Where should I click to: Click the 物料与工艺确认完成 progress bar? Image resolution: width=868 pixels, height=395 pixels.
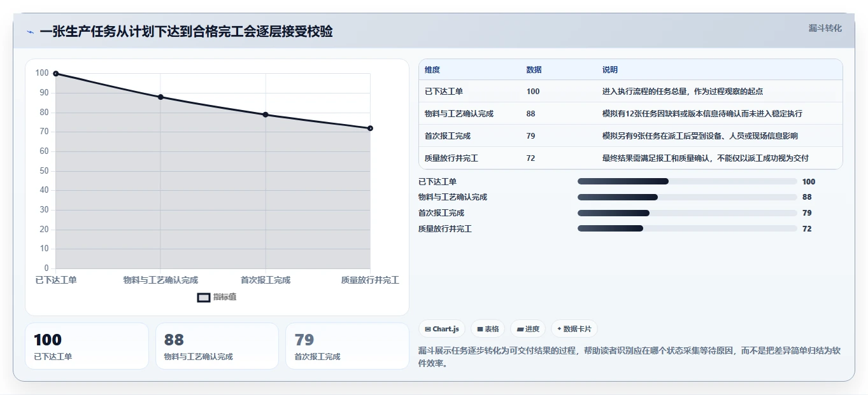pyautogui.click(x=687, y=197)
